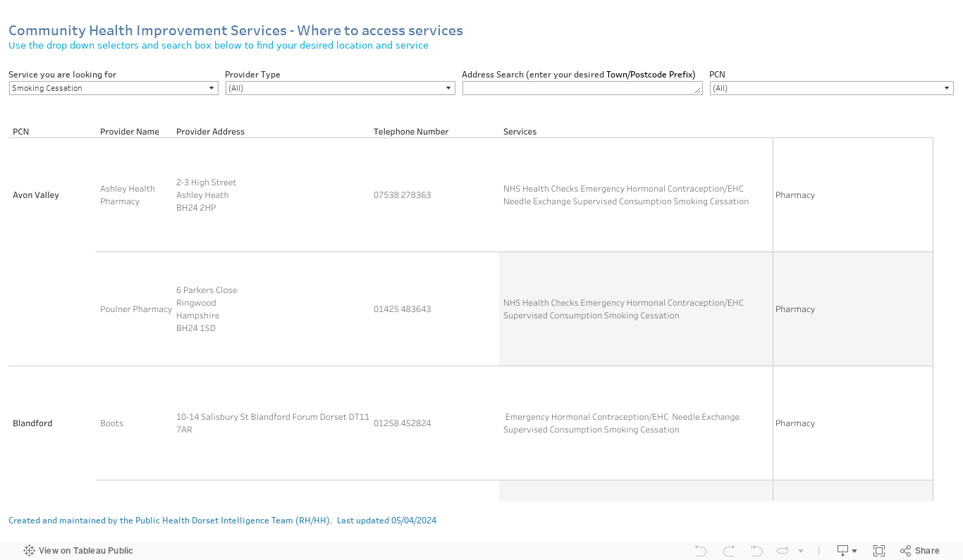Click phone number 01425 483643
This screenshot has width=963, height=560.
pos(402,309)
